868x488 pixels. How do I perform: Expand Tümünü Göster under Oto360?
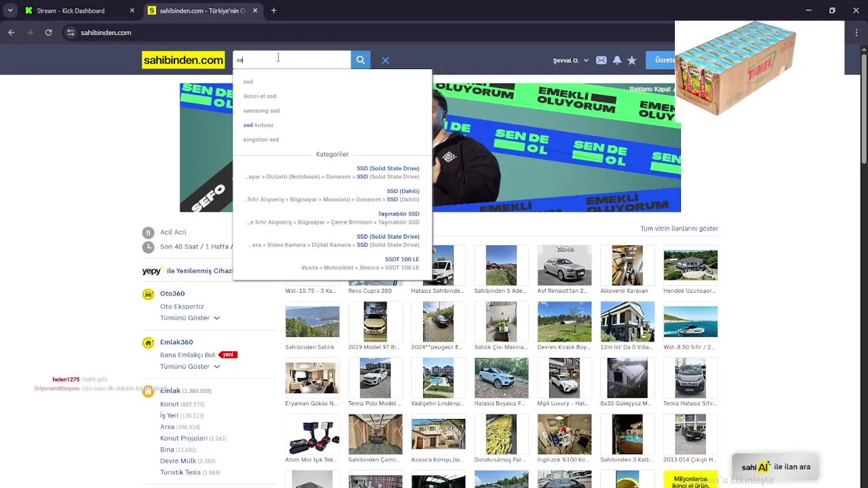pyautogui.click(x=190, y=318)
